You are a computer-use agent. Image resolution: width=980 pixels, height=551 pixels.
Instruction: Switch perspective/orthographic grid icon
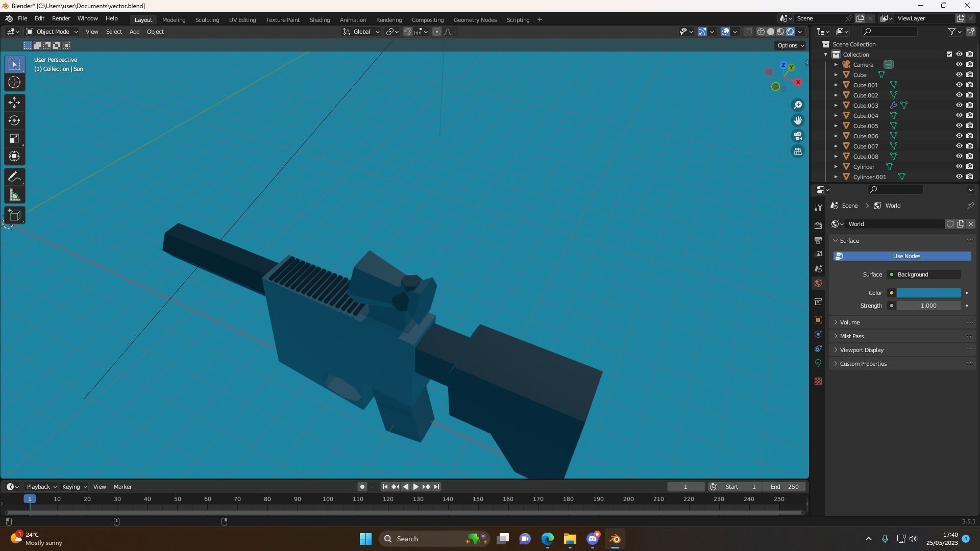797,151
